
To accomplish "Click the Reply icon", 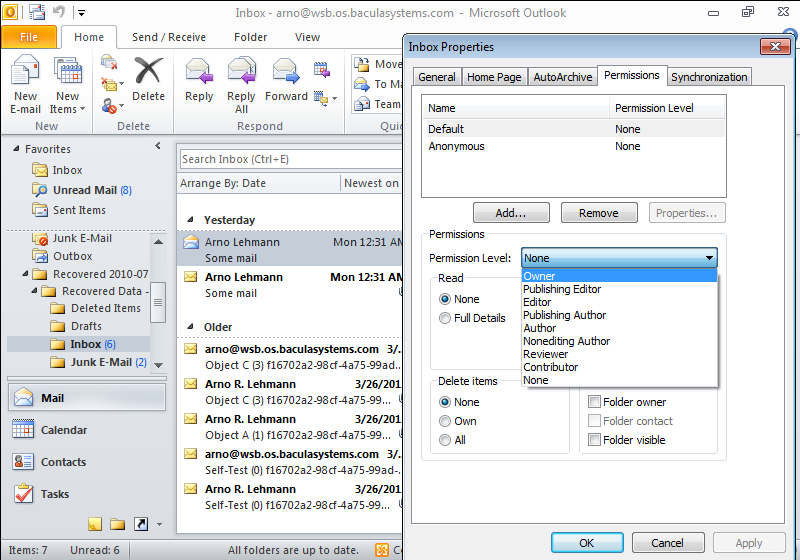I will click(x=199, y=70).
